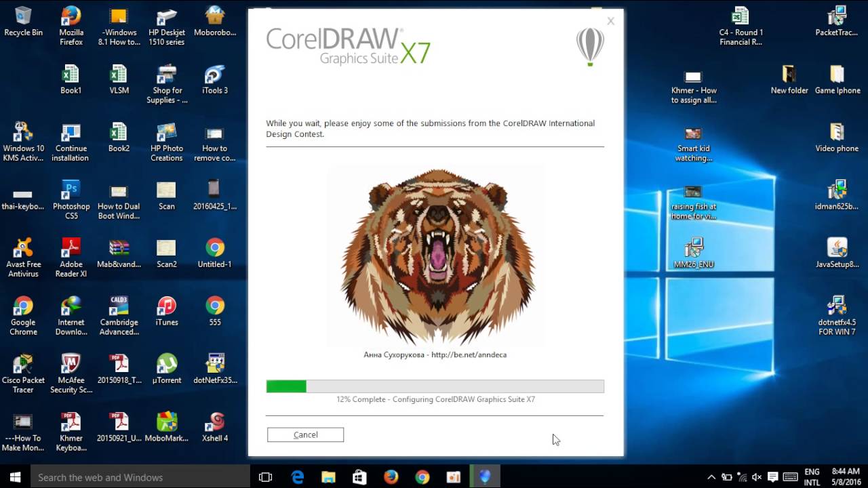Select the MoboMarket desktop icon
The width and height of the screenshot is (868, 488).
tap(167, 427)
